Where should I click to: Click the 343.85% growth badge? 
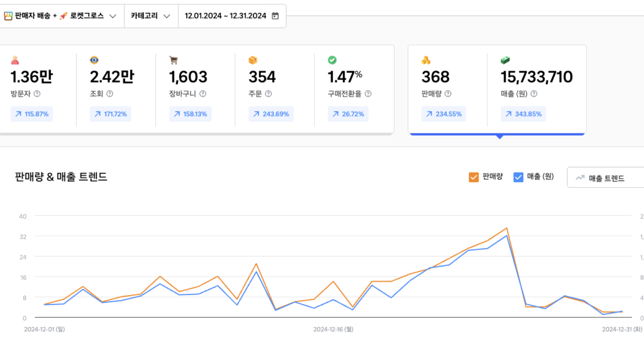(523, 114)
